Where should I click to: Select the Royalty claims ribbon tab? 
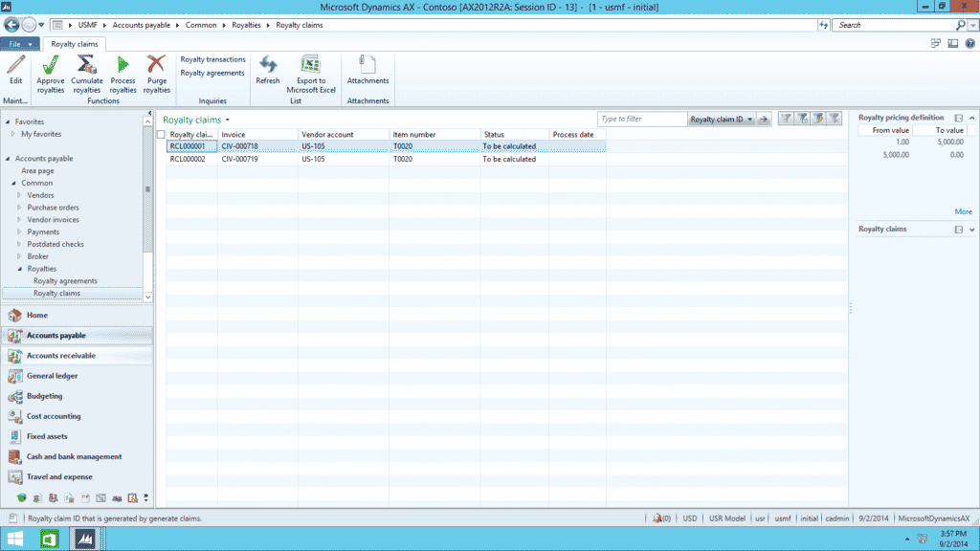[x=75, y=44]
